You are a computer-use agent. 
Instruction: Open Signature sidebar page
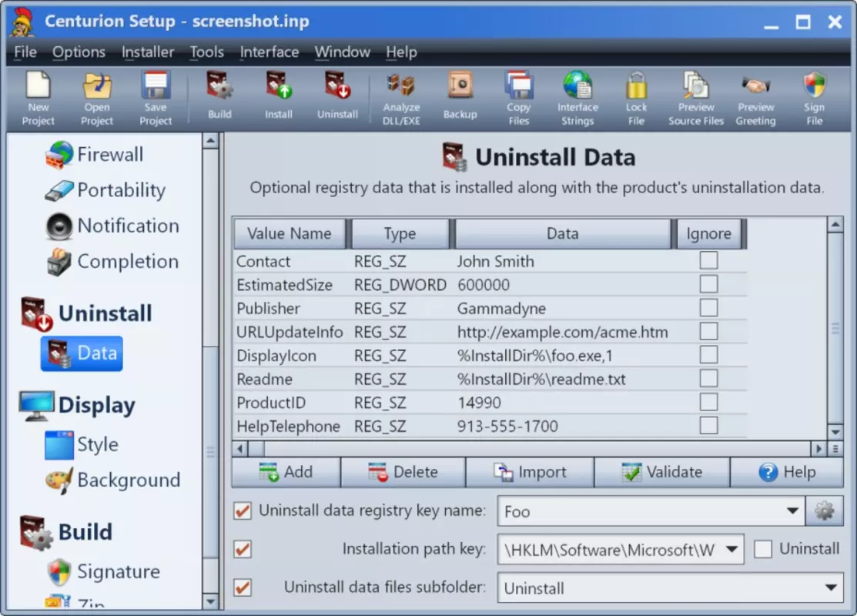102,572
